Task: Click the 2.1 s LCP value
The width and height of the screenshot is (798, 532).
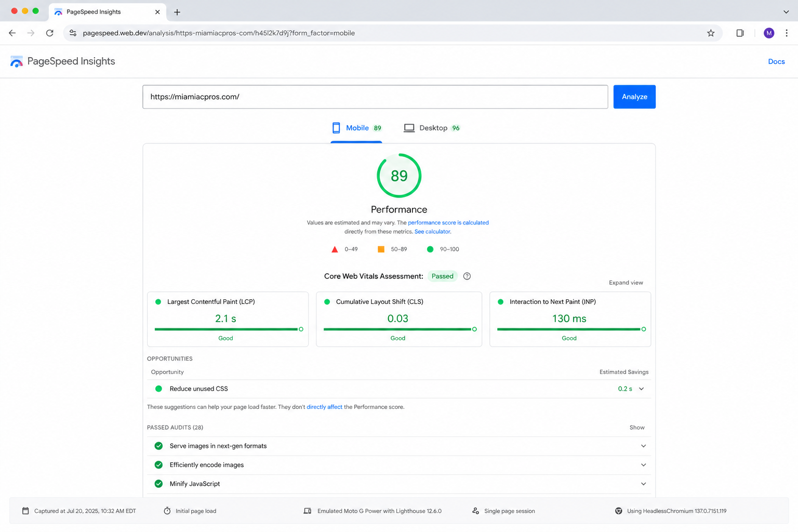Action: click(225, 318)
